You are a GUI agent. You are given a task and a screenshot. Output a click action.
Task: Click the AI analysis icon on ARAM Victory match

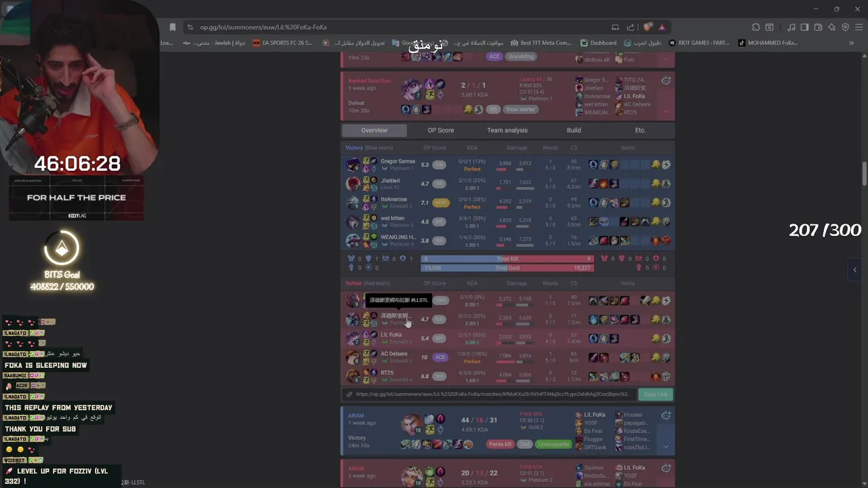coord(666,415)
